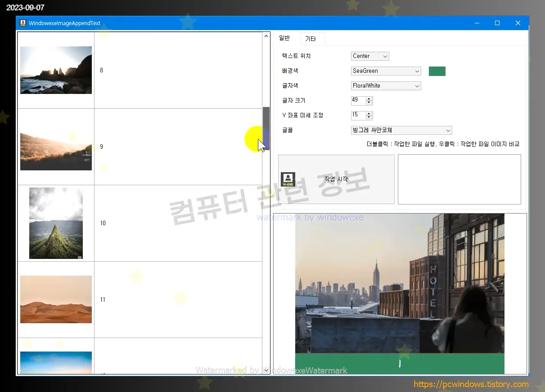Click the 작업 시작 button
Viewport: 545px width, 392px height.
336,179
